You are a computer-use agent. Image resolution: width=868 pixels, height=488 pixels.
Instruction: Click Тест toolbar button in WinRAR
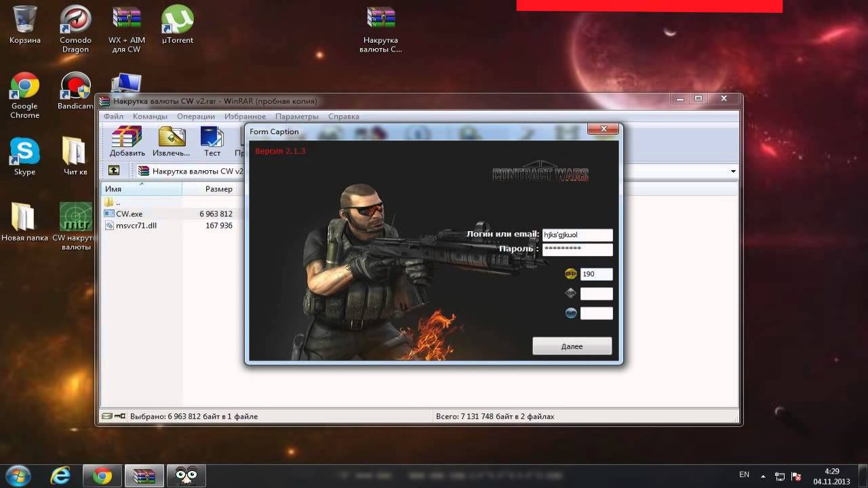[x=212, y=142]
